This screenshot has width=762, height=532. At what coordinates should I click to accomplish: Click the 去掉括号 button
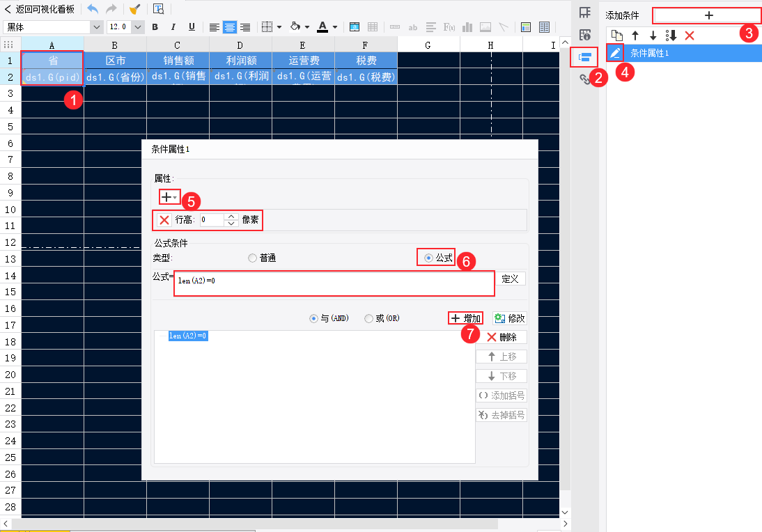pyautogui.click(x=501, y=415)
